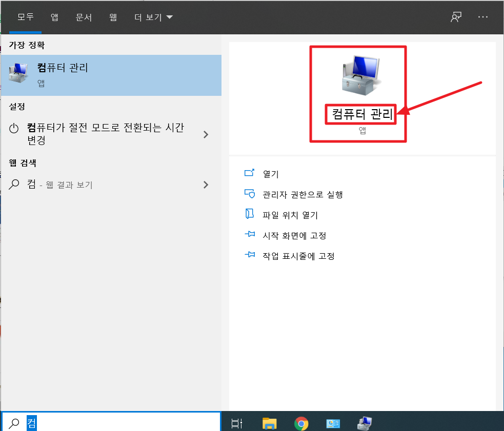Select 작업 표시줄에 고정
Viewport: 504px width, 431px height.
click(x=298, y=256)
